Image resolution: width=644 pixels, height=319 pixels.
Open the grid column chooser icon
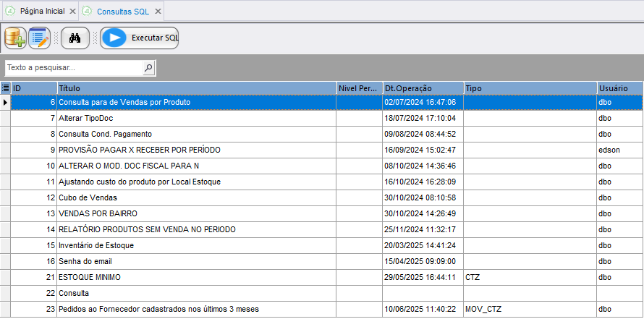click(6, 88)
